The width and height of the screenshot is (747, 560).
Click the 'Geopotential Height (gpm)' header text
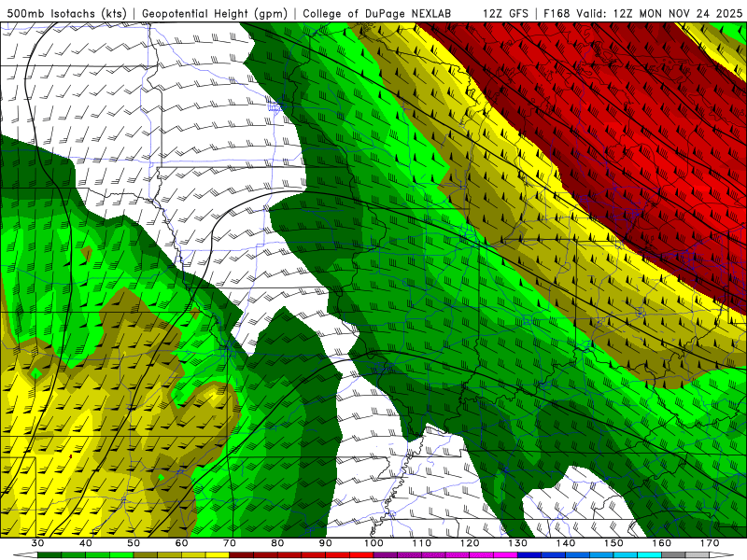coord(215,13)
